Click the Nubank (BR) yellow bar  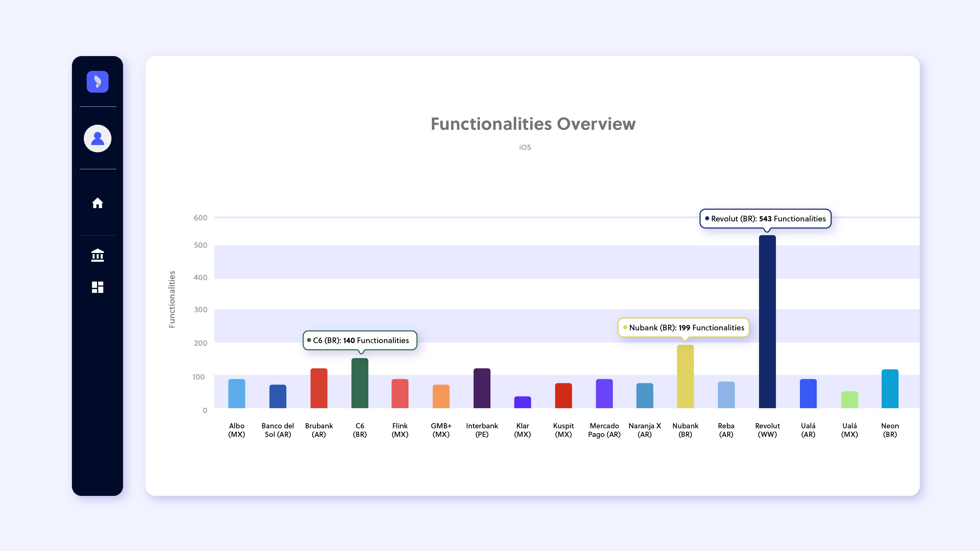point(685,376)
